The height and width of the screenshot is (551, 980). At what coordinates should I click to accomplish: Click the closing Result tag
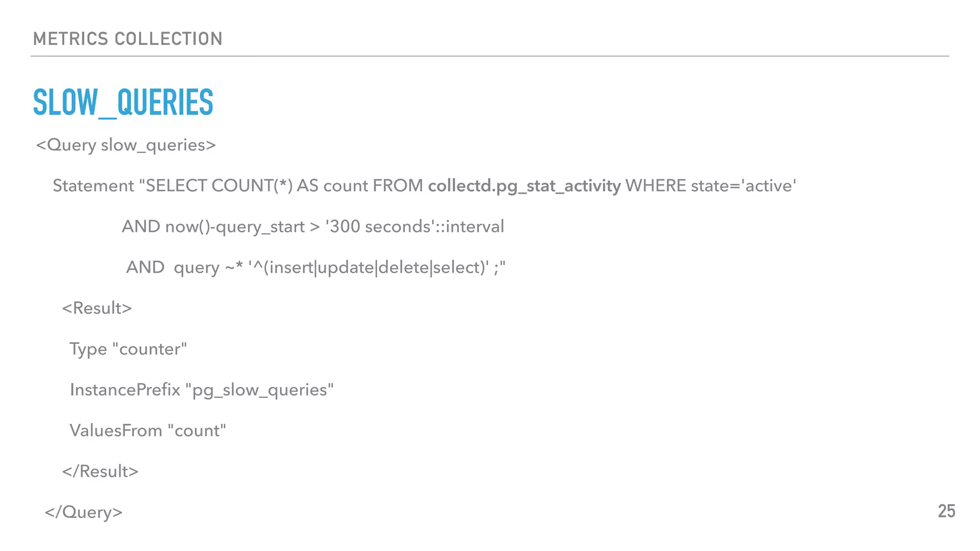100,471
